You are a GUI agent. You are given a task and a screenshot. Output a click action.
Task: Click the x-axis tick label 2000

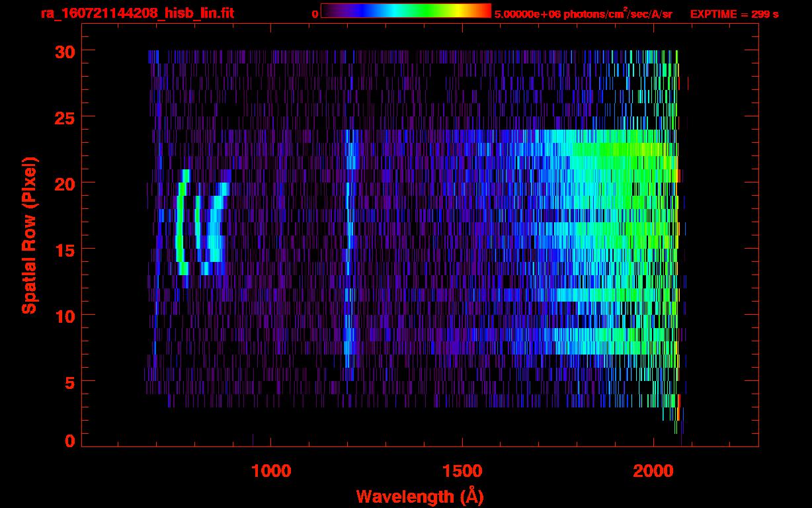point(653,471)
